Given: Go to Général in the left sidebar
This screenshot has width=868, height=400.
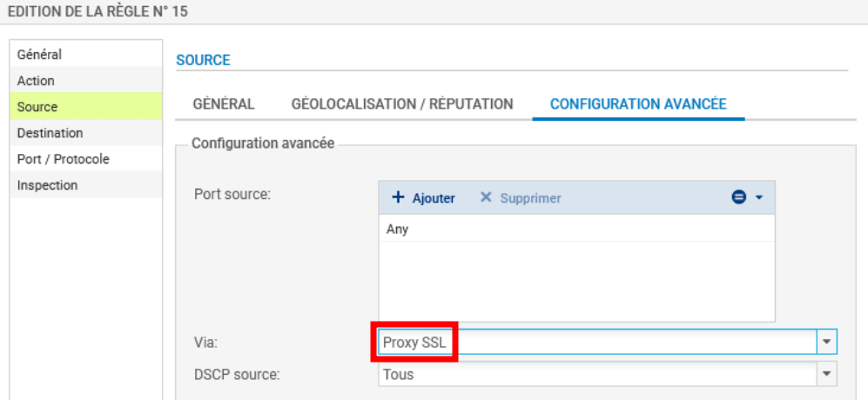Looking at the screenshot, I should pyautogui.click(x=39, y=55).
